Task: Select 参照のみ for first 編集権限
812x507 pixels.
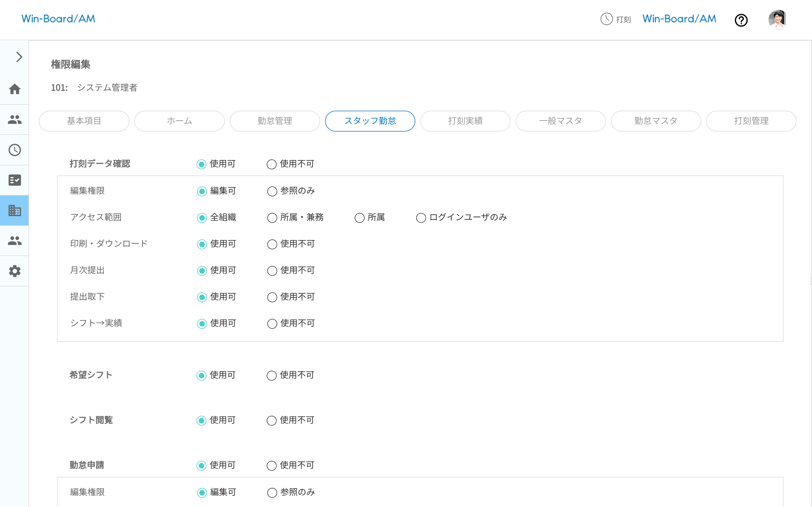Action: tap(272, 192)
